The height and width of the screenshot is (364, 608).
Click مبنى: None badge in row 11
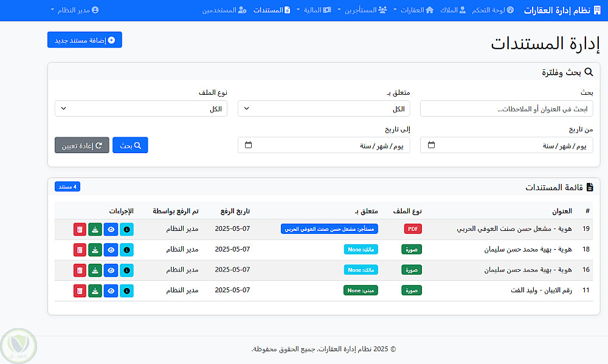[361, 290]
